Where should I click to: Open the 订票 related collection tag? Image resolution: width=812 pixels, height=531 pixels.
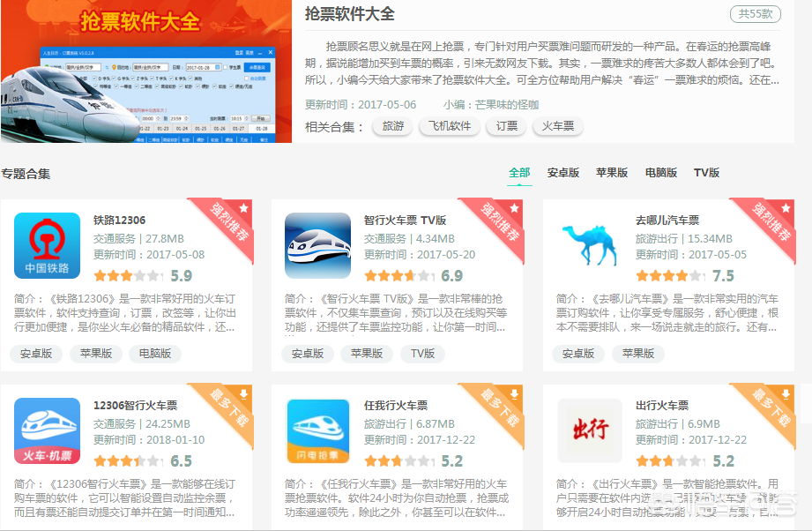click(x=506, y=126)
